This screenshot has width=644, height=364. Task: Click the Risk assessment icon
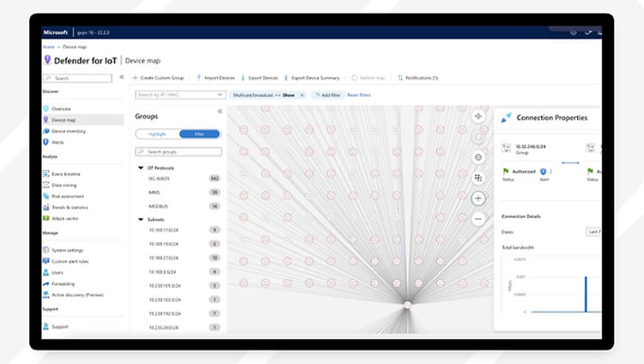[46, 197]
